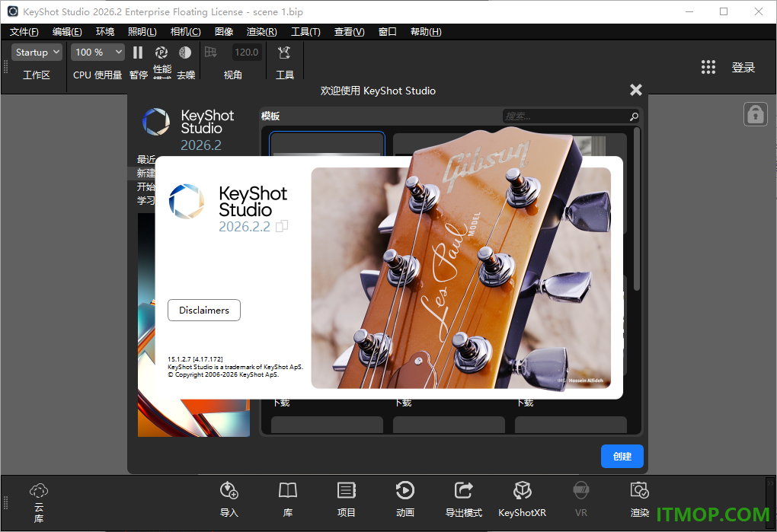Click the VR icon
Viewport: 777px width, 532px height.
(x=580, y=490)
